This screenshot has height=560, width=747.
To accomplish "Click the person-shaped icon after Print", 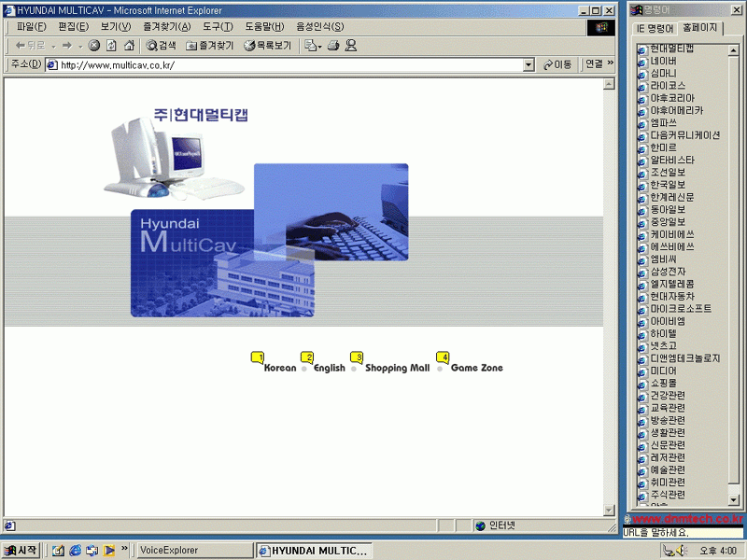I will coord(351,46).
